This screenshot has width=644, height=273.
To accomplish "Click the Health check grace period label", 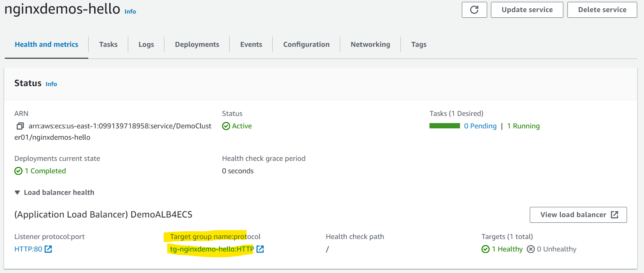I will (x=264, y=159).
